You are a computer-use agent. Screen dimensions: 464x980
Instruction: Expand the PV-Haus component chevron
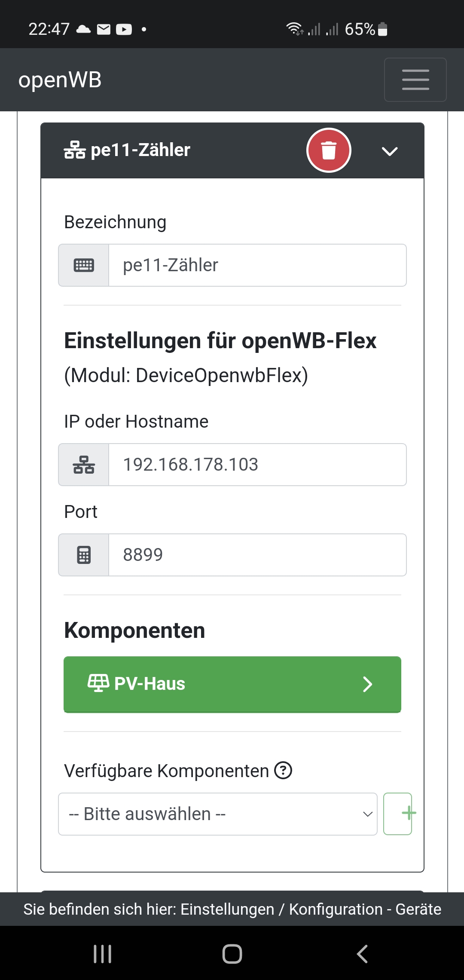pos(367,684)
